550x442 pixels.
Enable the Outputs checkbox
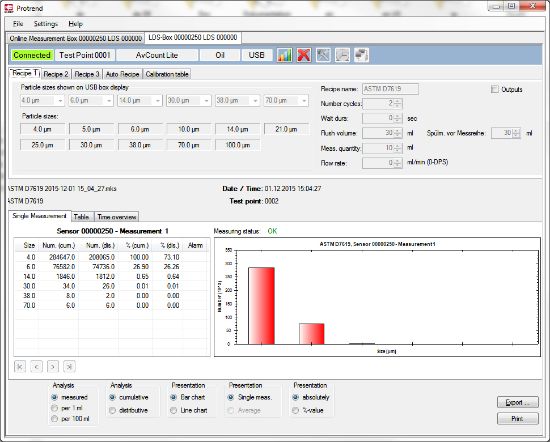pyautogui.click(x=495, y=89)
